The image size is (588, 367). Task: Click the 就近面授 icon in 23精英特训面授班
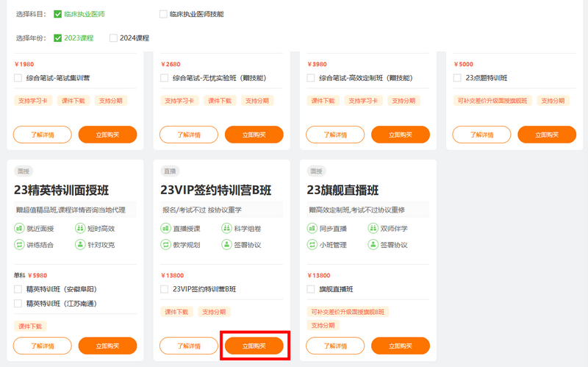coord(20,229)
